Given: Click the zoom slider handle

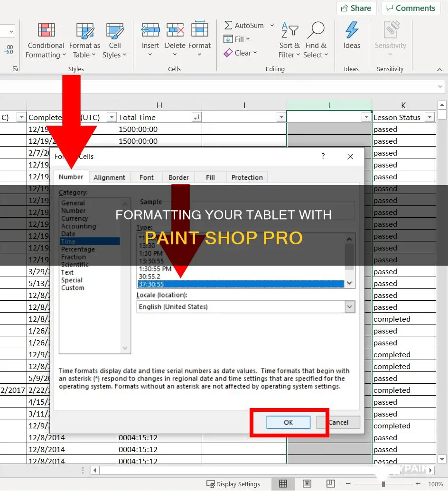Looking at the screenshot, I should click(x=383, y=484).
